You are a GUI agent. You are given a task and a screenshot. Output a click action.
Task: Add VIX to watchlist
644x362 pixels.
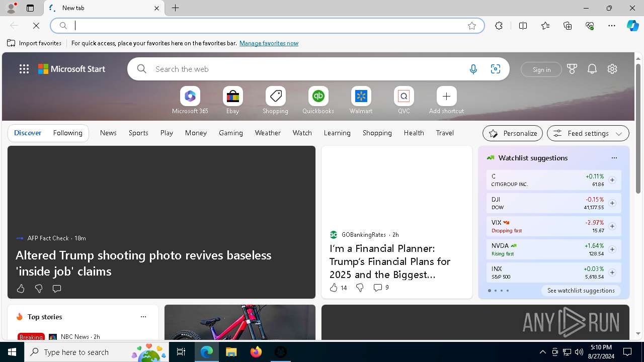612,226
